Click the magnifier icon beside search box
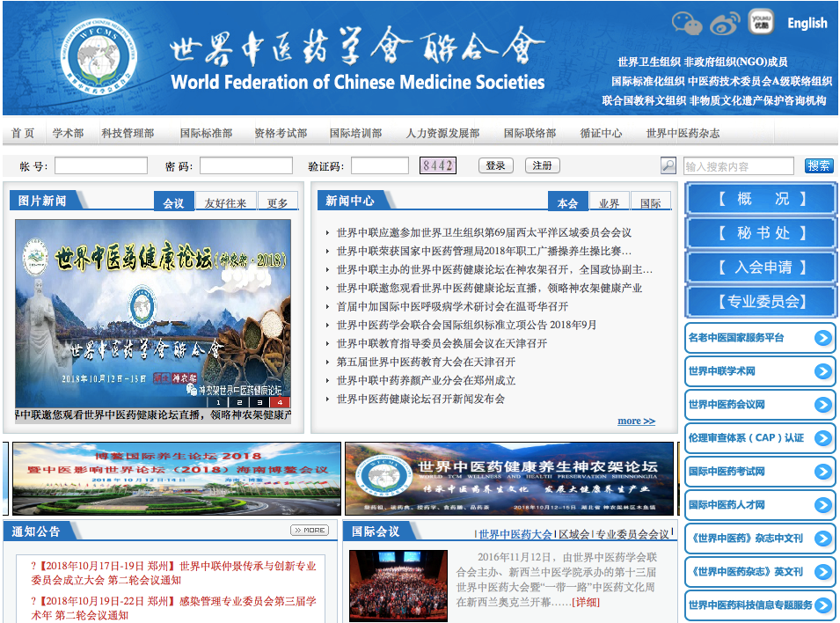 [668, 165]
